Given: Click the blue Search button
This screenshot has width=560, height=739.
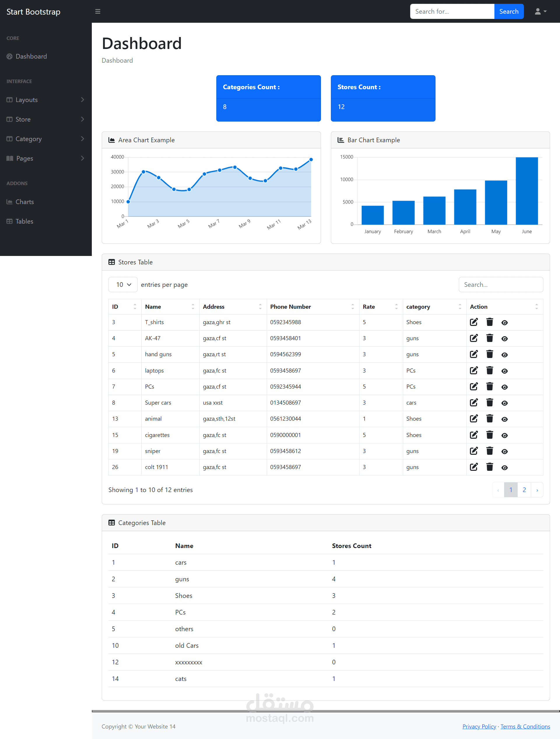Looking at the screenshot, I should (508, 11).
